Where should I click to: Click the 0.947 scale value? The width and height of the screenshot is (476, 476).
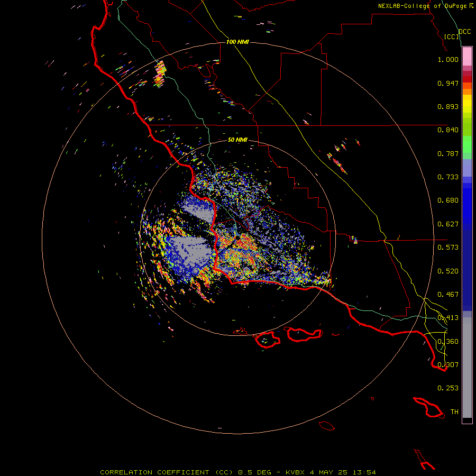tap(448, 83)
